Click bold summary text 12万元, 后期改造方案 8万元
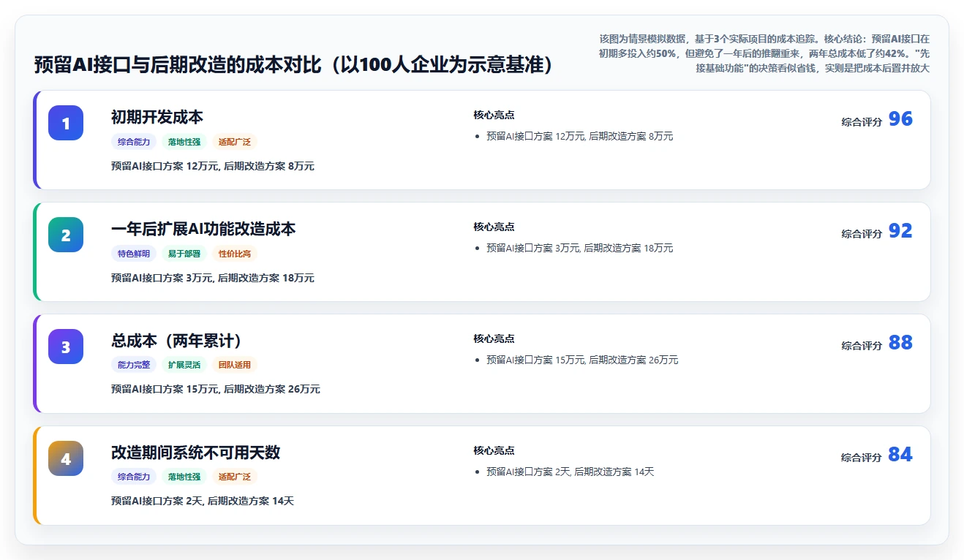Screen dimensions: 964x560 point(213,166)
